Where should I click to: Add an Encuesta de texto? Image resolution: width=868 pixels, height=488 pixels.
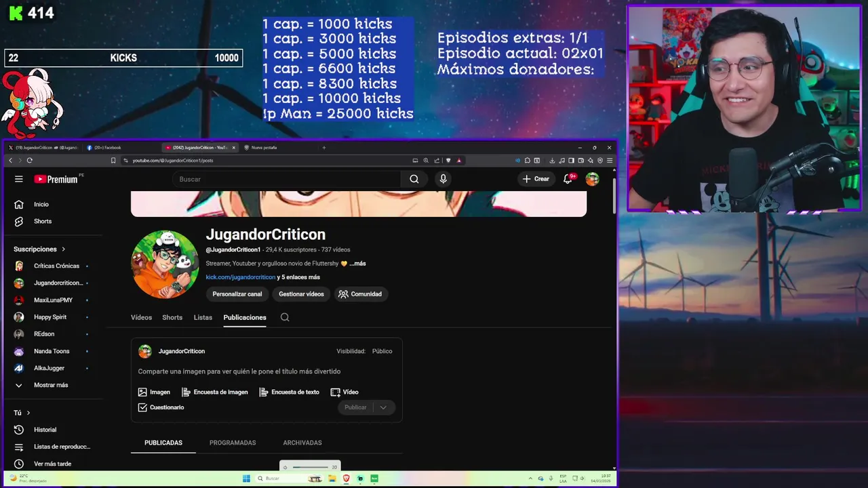tap(290, 392)
